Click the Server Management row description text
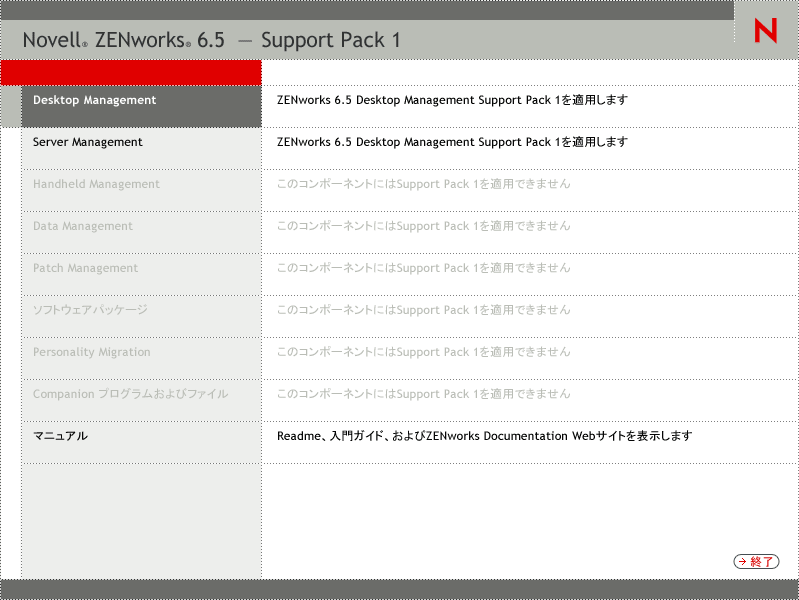 point(452,142)
